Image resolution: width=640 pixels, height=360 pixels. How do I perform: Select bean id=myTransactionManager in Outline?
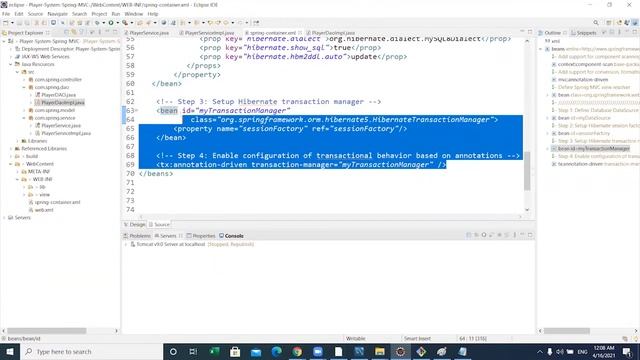[x=590, y=149]
